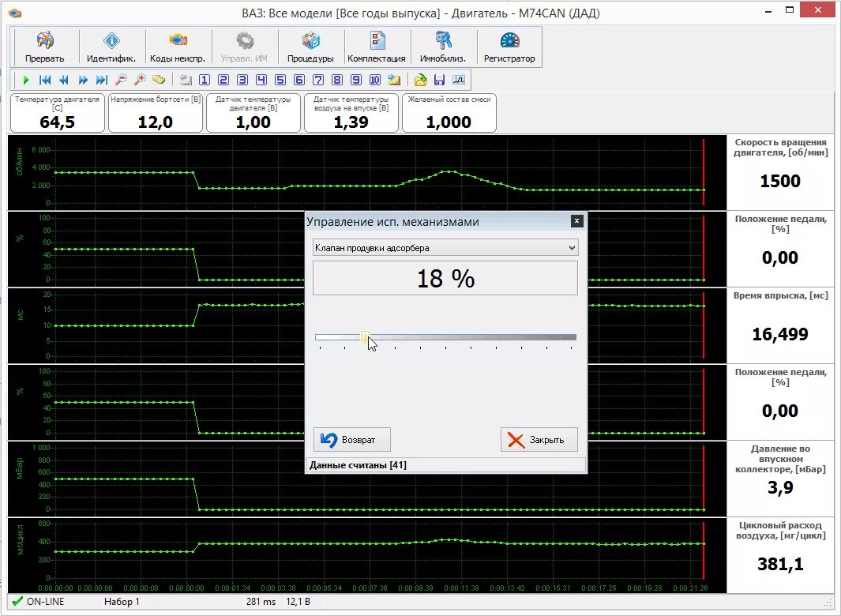Click the Набор 1 status bar entry

pos(122,602)
